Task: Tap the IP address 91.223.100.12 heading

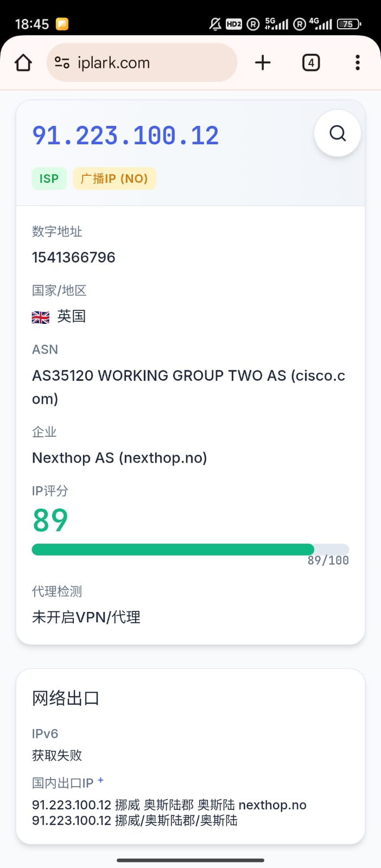Action: pyautogui.click(x=125, y=136)
